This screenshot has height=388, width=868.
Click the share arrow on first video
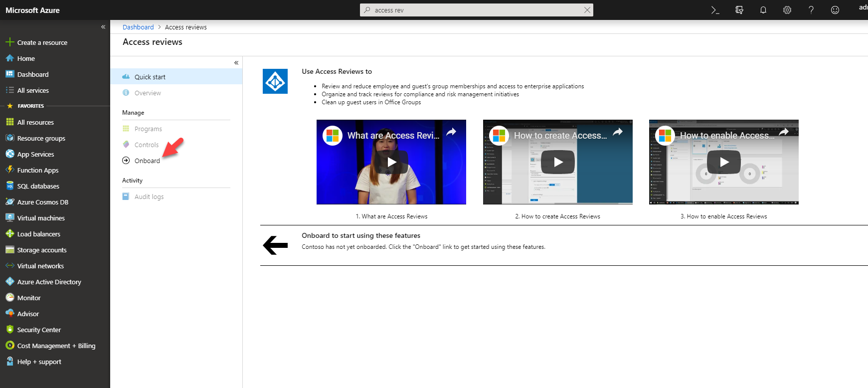pos(451,132)
